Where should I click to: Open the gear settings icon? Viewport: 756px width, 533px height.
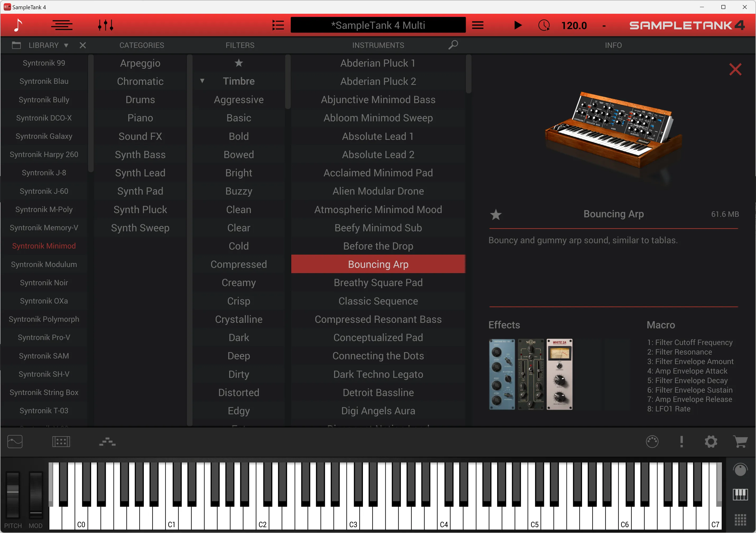(711, 442)
